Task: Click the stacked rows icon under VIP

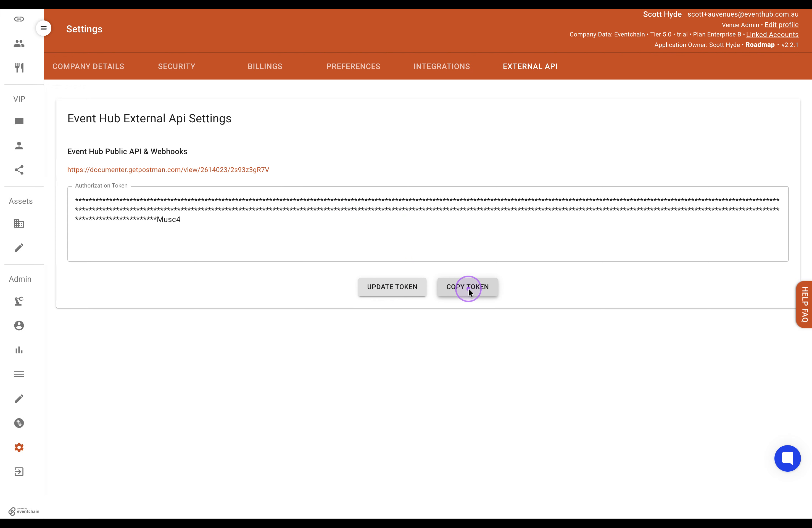Action: (19, 121)
